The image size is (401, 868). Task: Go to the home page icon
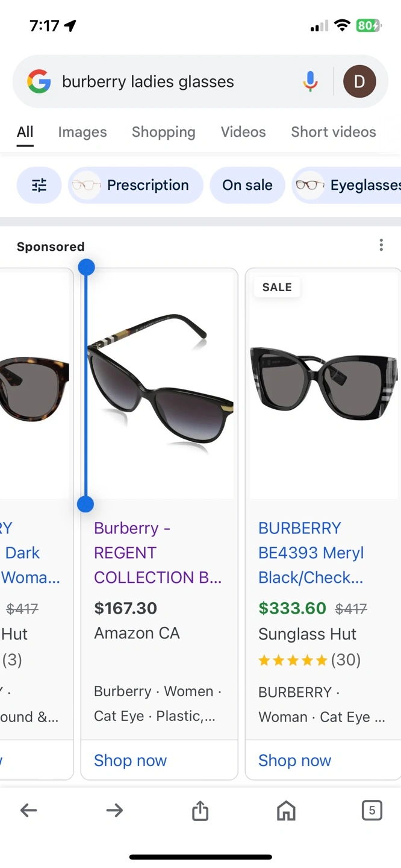286,811
